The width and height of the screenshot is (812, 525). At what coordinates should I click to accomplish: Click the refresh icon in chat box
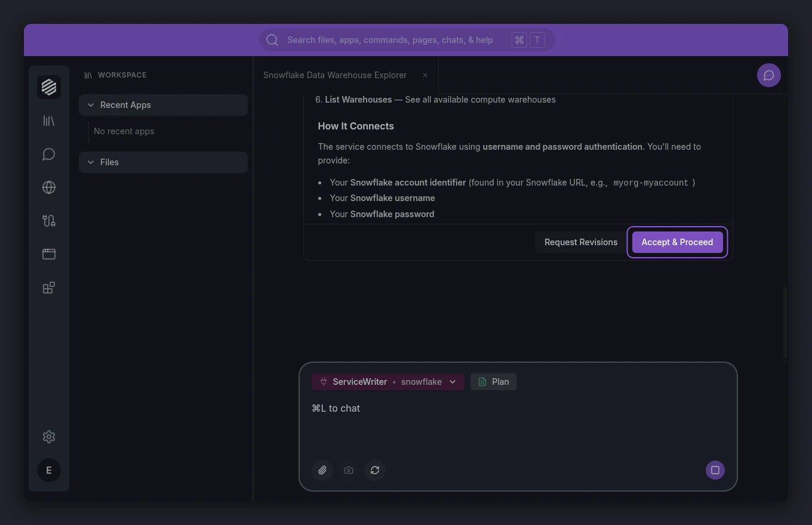pyautogui.click(x=375, y=470)
